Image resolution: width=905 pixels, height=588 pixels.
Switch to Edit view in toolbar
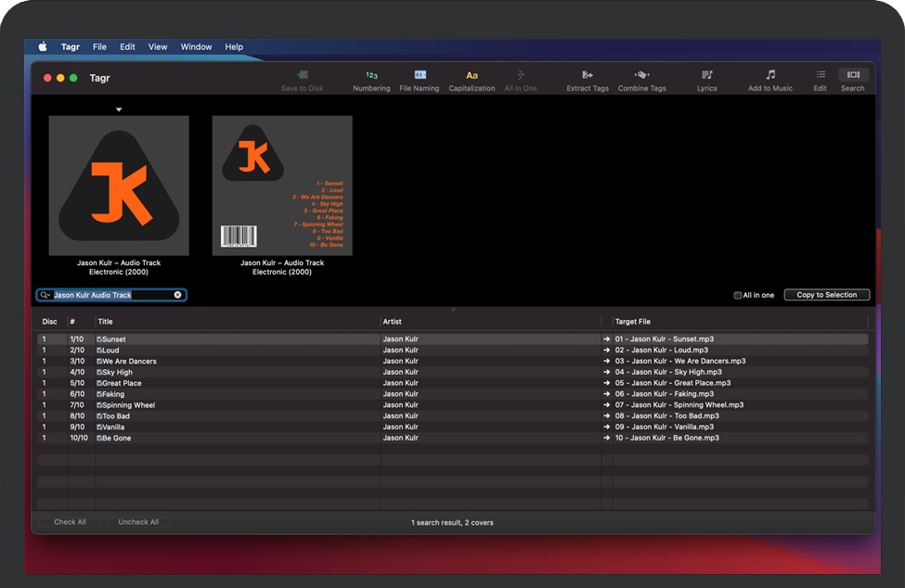tap(820, 80)
